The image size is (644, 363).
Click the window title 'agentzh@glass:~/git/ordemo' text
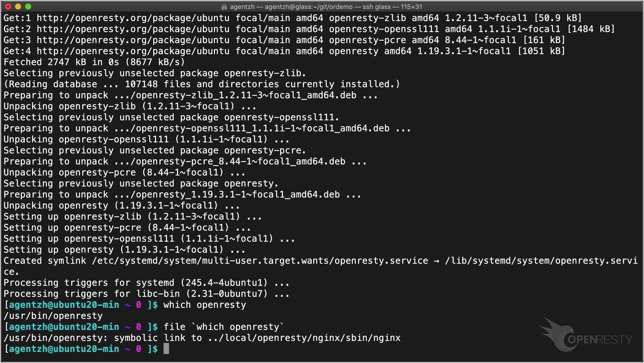click(308, 7)
